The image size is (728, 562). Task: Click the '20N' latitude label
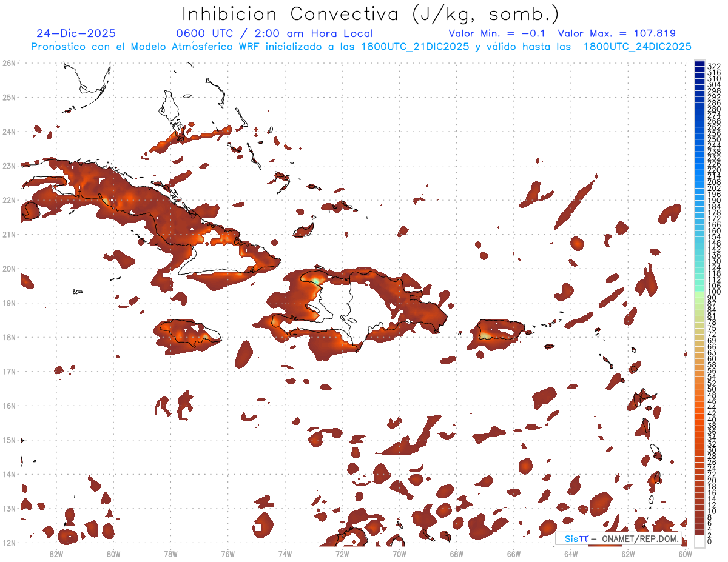9,269
